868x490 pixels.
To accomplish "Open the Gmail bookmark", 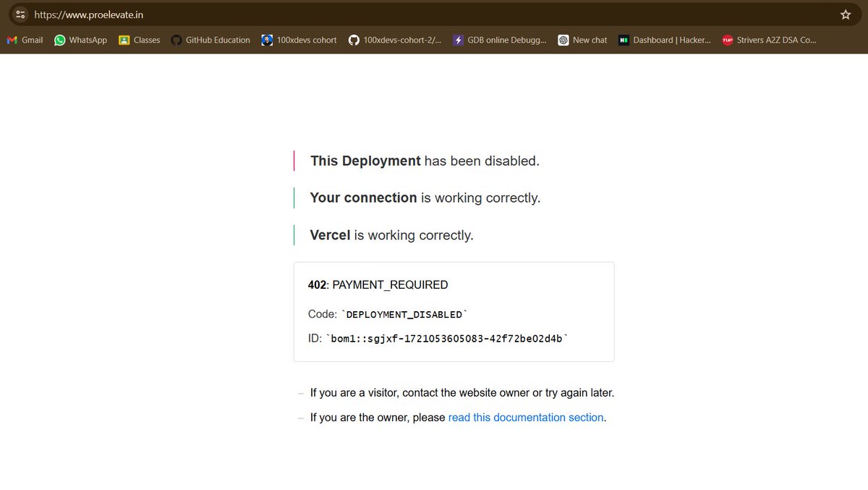I will click(x=25, y=41).
